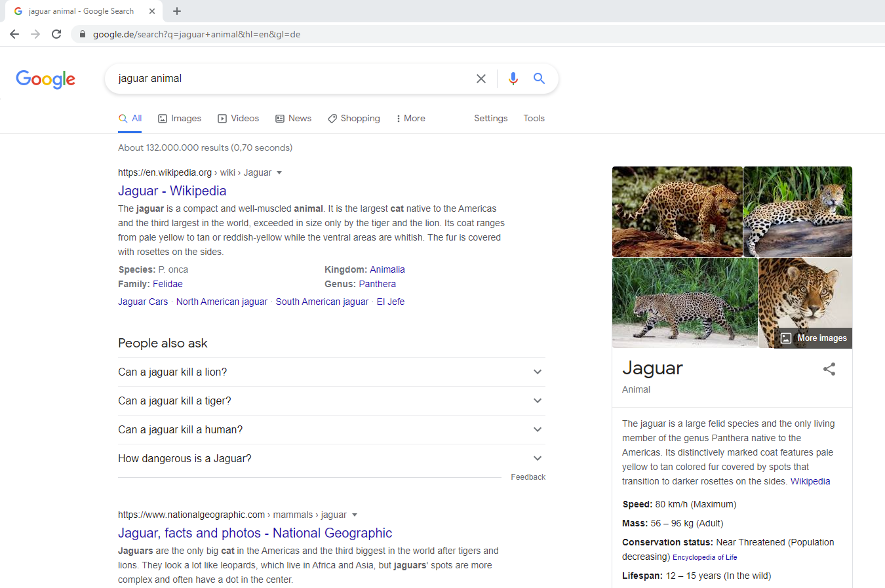Open dropdown arrow next to Wikipedia URL
The height and width of the screenshot is (588, 885).
tap(279, 172)
